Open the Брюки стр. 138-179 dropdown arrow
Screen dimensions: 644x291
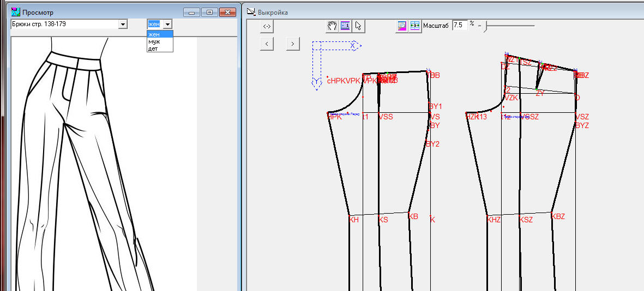(x=123, y=25)
